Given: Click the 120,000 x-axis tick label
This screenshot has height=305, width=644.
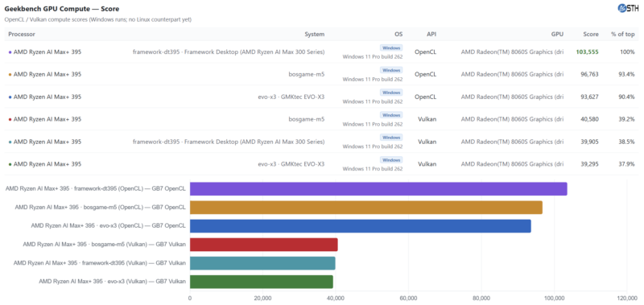Looking at the screenshot, I should click(626, 299).
